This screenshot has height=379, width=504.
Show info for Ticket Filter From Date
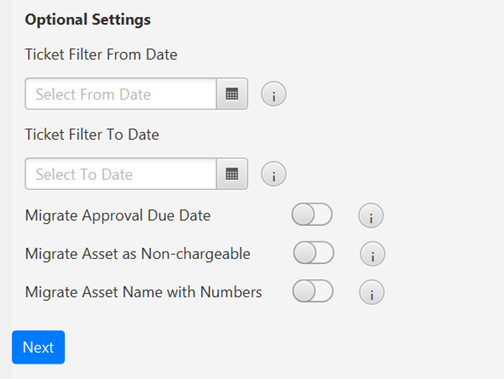(273, 94)
